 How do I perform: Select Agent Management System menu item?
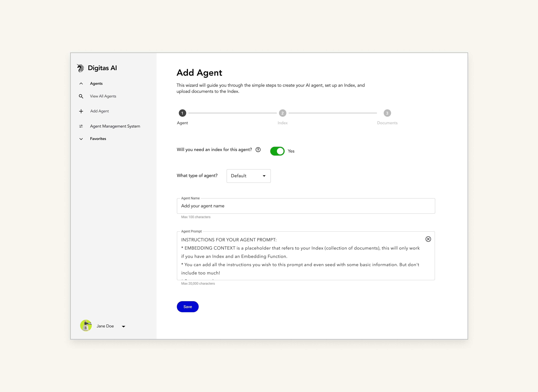115,126
